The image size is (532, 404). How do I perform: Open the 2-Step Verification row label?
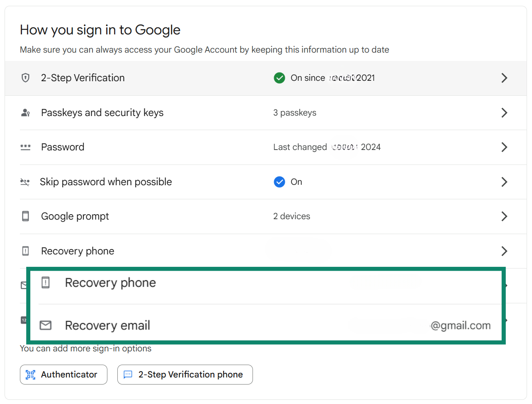click(x=83, y=78)
